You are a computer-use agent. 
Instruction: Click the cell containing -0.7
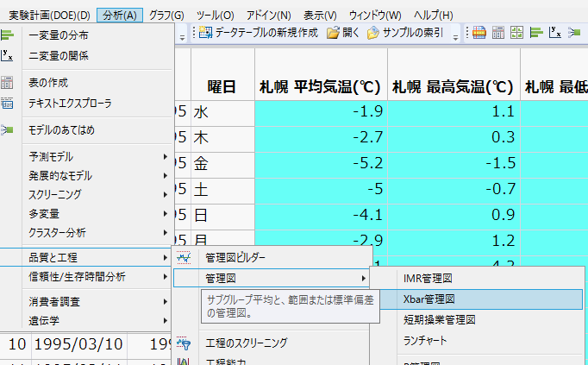click(x=454, y=190)
